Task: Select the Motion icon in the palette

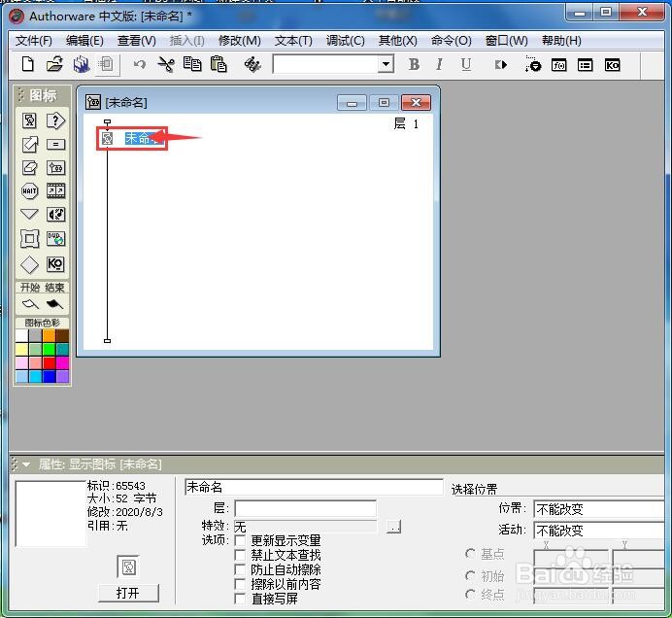Action: [29, 145]
